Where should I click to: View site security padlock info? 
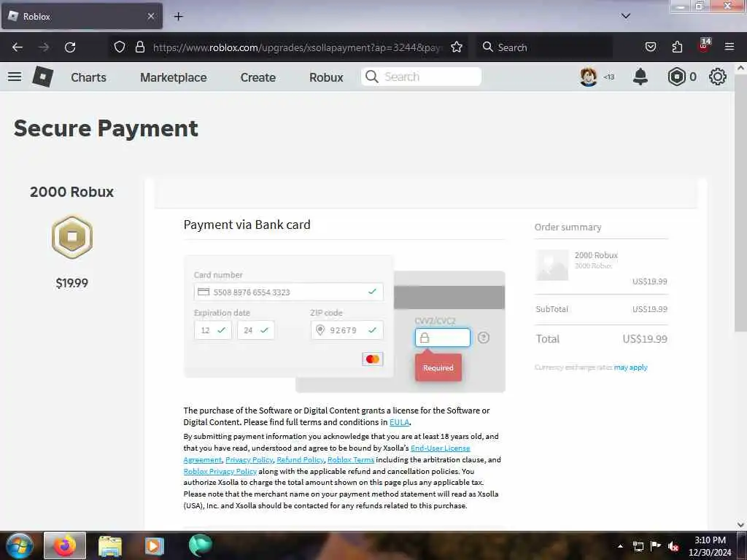(x=139, y=47)
